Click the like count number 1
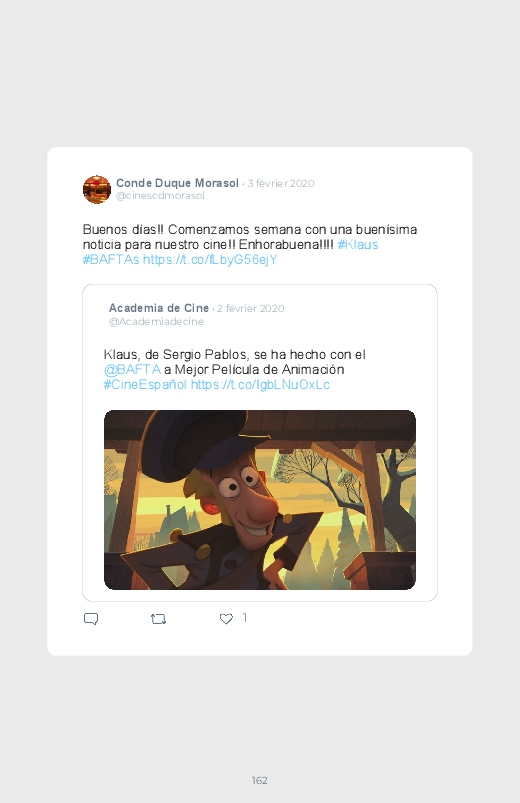The width and height of the screenshot is (520, 803). [245, 618]
